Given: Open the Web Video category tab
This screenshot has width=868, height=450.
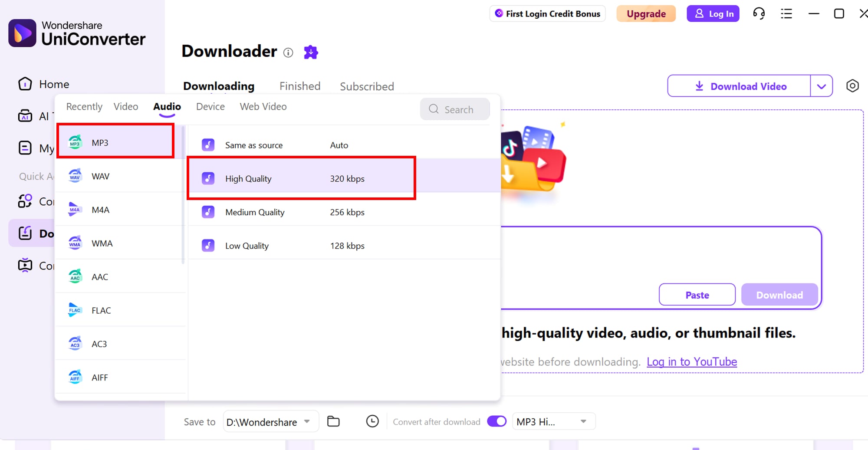Looking at the screenshot, I should click(263, 106).
